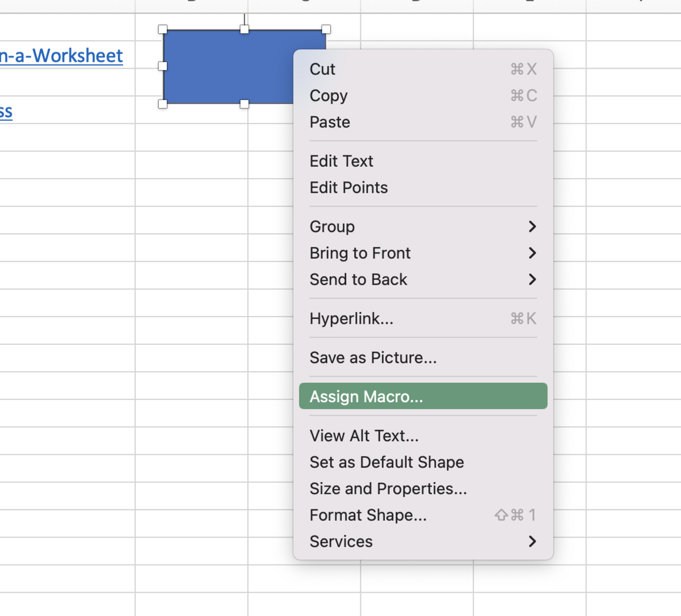
Task: Select Cut in the context menu
Action: coord(423,69)
